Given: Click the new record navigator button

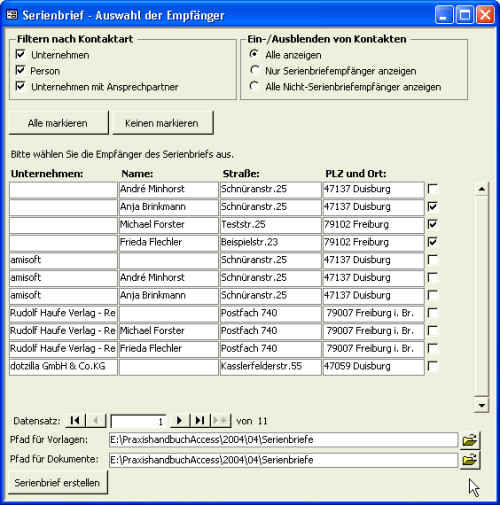Looking at the screenshot, I should coord(221,421).
